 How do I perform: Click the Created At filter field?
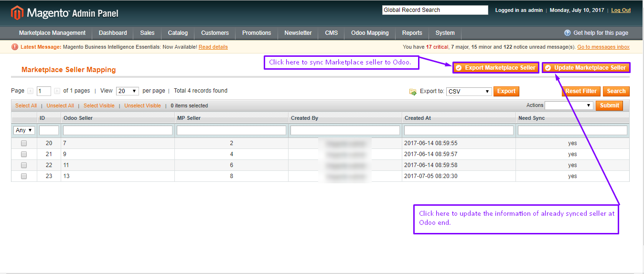pyautogui.click(x=459, y=130)
